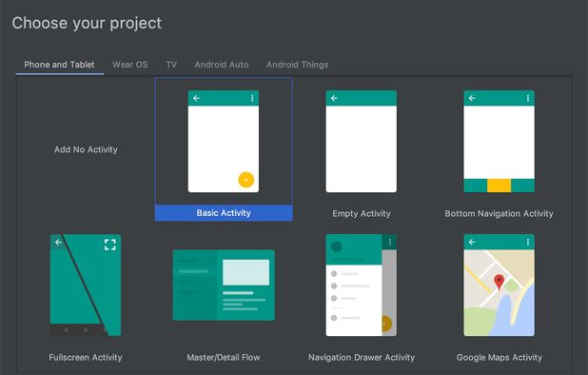The width and height of the screenshot is (588, 375).
Task: Click back arrow in Empty Activity preview
Action: (x=334, y=98)
